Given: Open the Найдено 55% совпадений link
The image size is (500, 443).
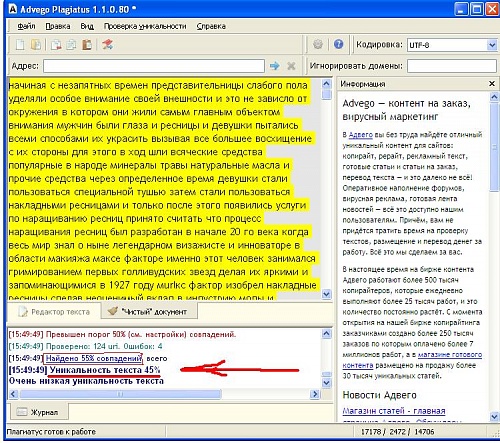Looking at the screenshot, I should (x=94, y=358).
